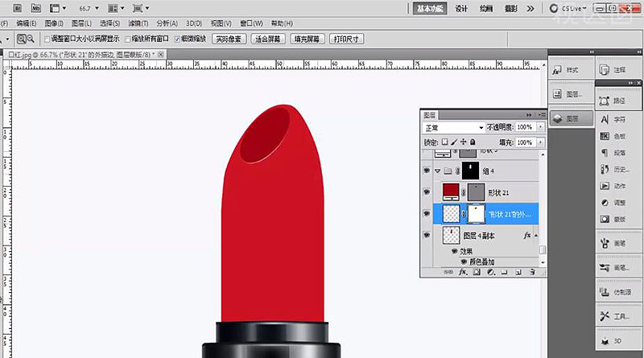Screen dimensions: 644x358
Task: Toggle lock position move icon
Action: click(464, 142)
